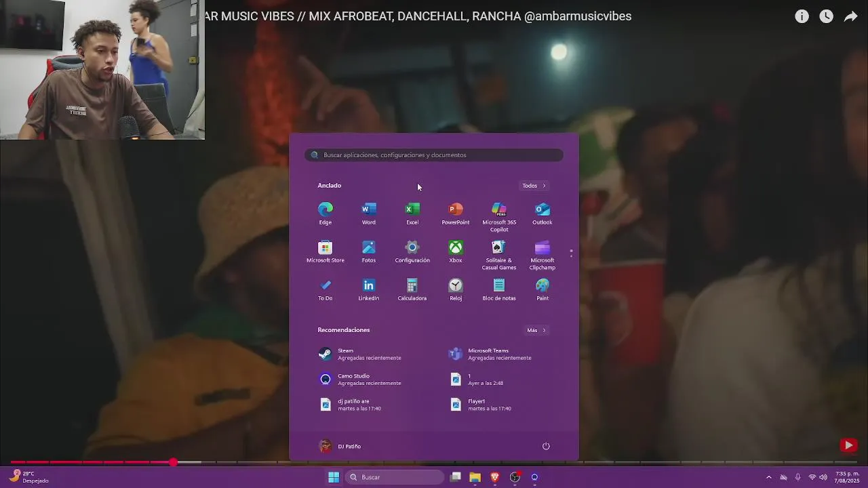Seek using the red video progress bar
Image resolution: width=868 pixels, height=488 pixels.
(434, 462)
